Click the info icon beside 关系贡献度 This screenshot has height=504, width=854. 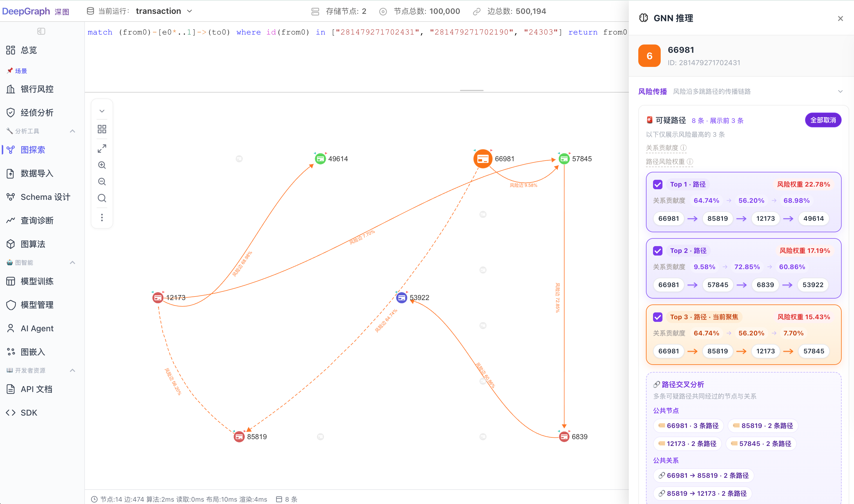click(684, 148)
